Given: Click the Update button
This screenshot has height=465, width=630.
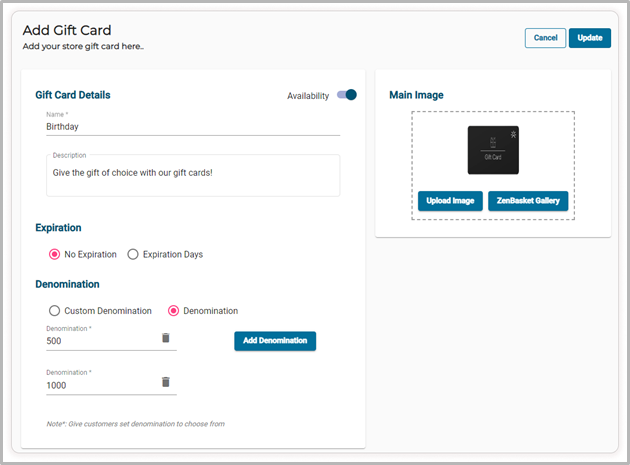Looking at the screenshot, I should pos(589,38).
